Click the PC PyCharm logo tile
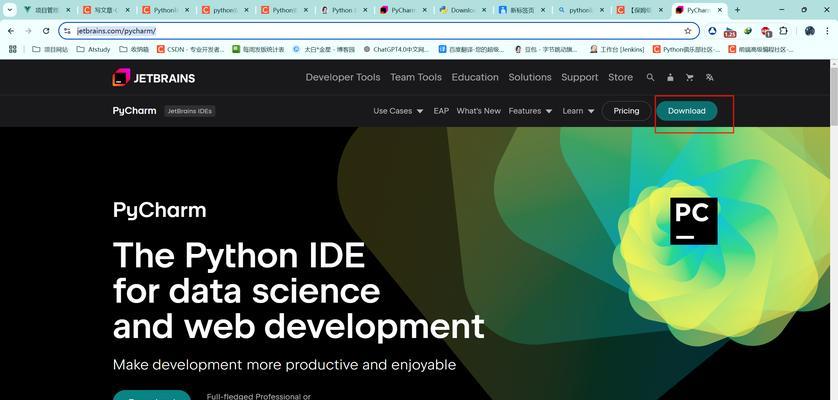The width and height of the screenshot is (838, 400). coord(694,221)
